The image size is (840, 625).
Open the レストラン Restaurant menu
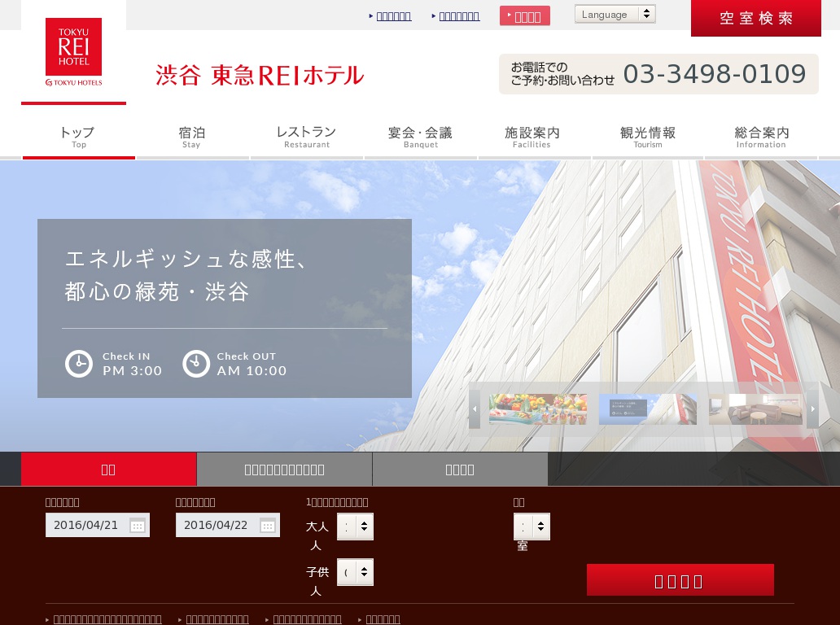306,137
